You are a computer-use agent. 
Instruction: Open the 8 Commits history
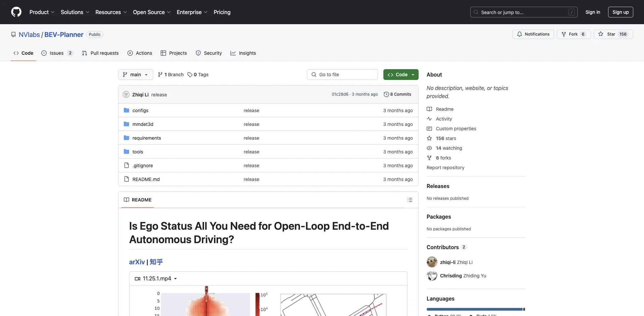click(x=397, y=94)
